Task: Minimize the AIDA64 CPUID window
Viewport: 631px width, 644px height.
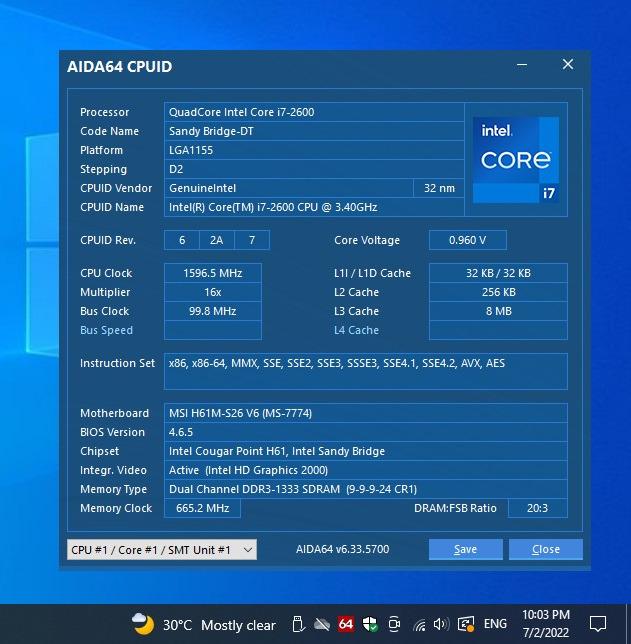Action: tap(522, 65)
